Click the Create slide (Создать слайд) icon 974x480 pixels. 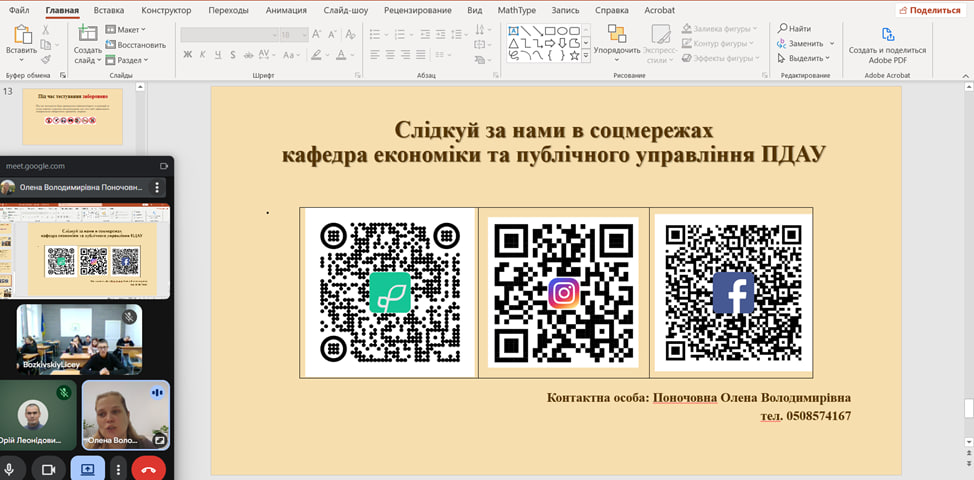coord(87,35)
